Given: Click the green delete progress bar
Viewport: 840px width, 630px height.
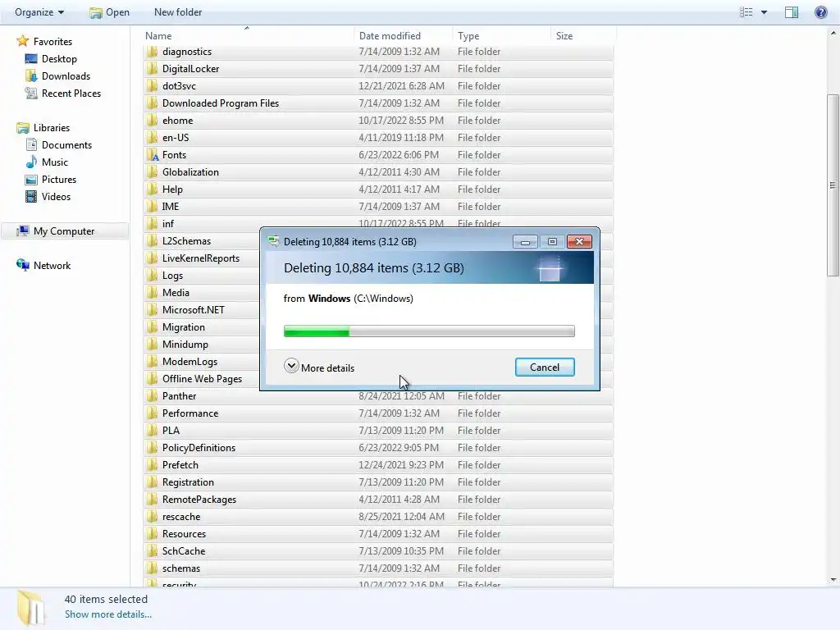Looking at the screenshot, I should [x=429, y=331].
